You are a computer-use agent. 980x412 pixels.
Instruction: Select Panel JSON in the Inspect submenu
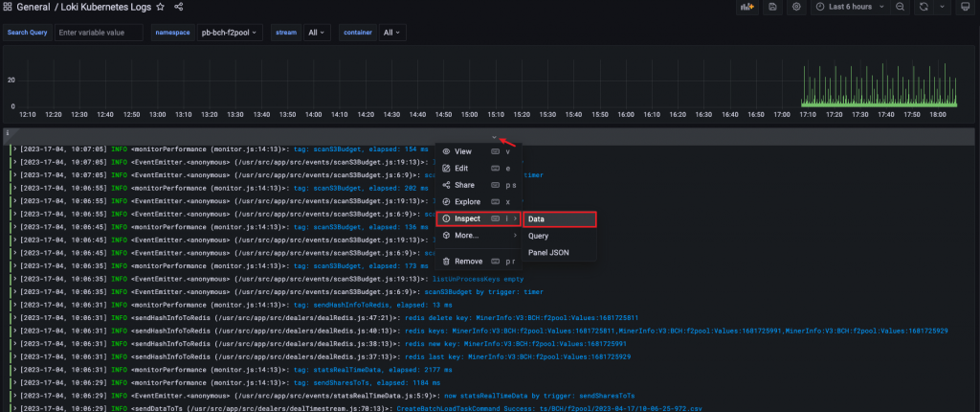pos(559,253)
